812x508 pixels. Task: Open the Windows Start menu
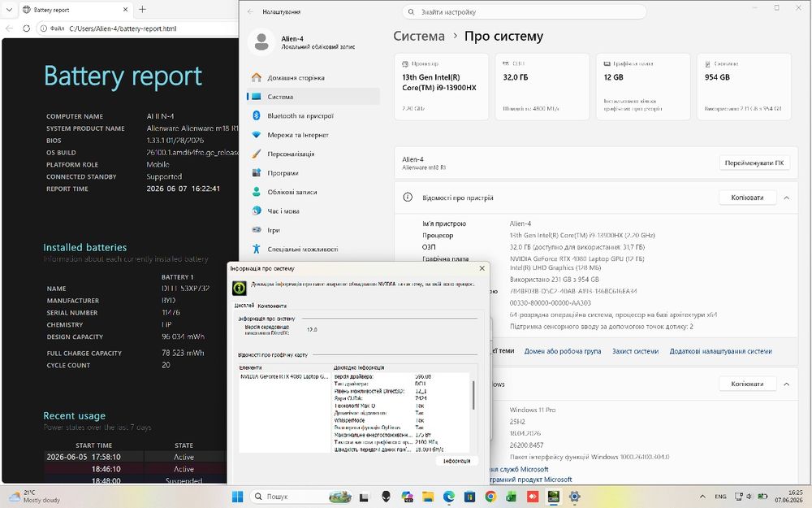(237, 497)
